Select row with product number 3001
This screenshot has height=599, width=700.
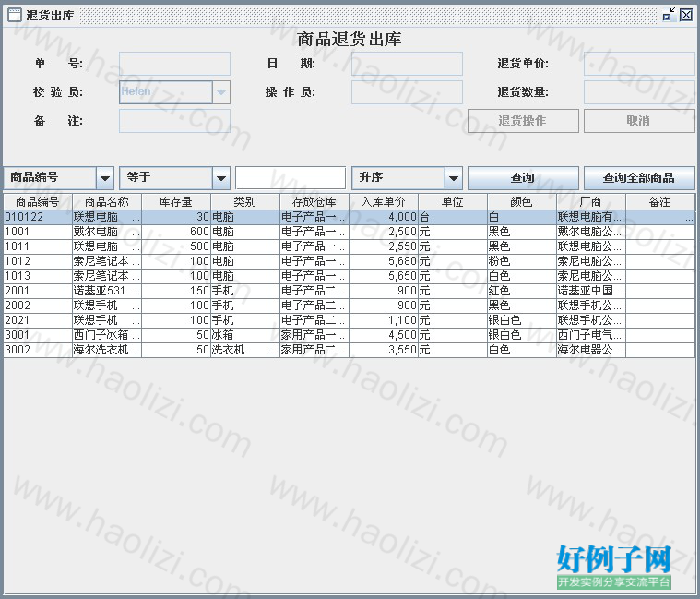(x=350, y=335)
